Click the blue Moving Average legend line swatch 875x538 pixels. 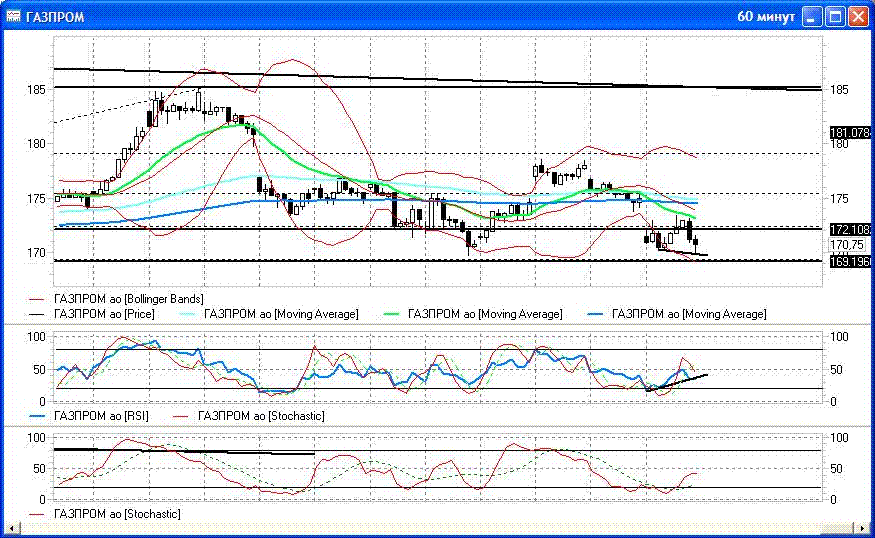tap(595, 315)
